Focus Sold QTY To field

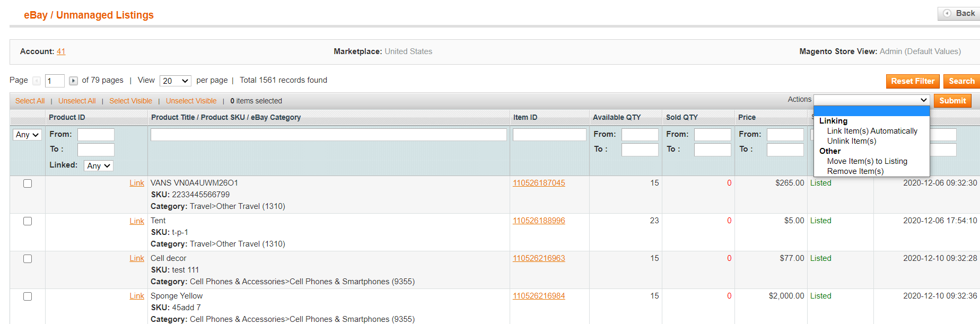point(713,150)
